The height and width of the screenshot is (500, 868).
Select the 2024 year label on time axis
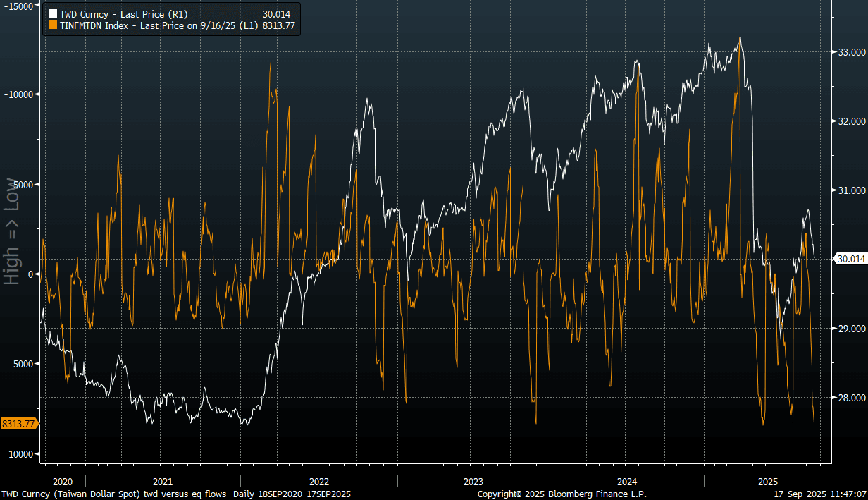click(x=626, y=482)
